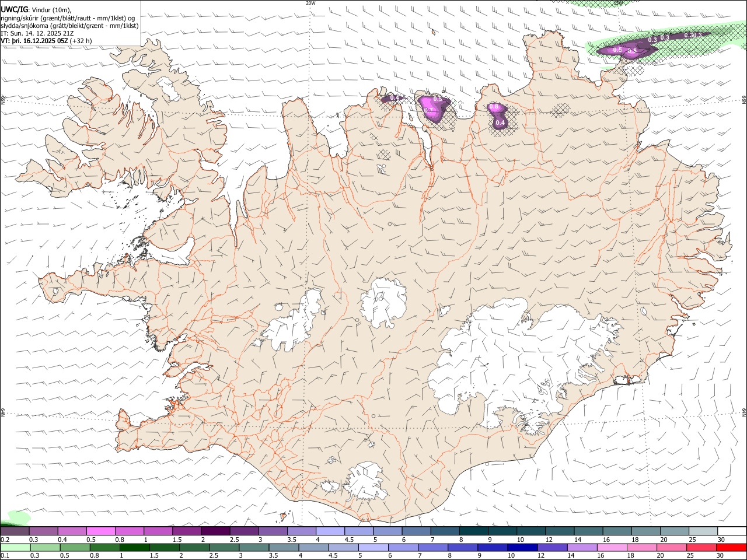Select upper legend swatch between 18 and 20

(x=647, y=531)
